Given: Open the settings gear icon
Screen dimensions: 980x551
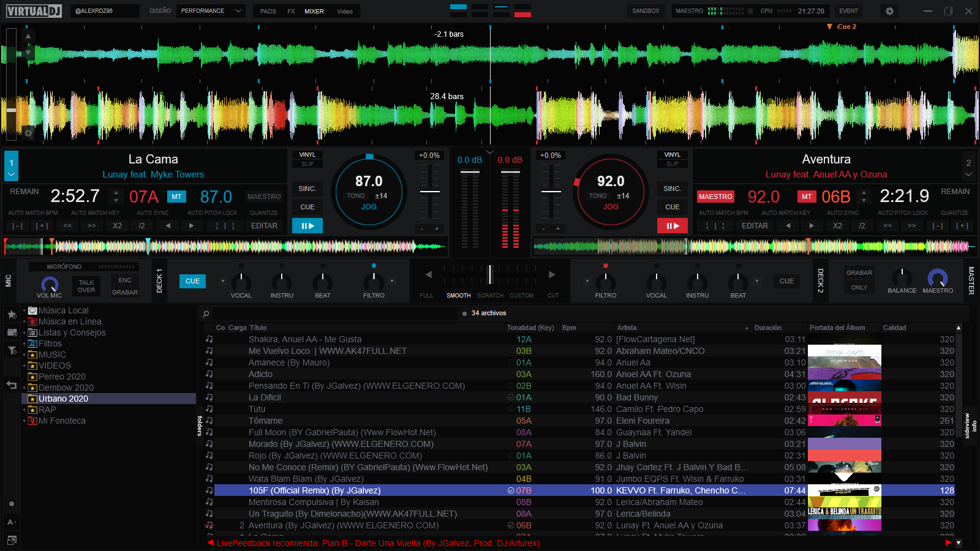Looking at the screenshot, I should click(889, 11).
